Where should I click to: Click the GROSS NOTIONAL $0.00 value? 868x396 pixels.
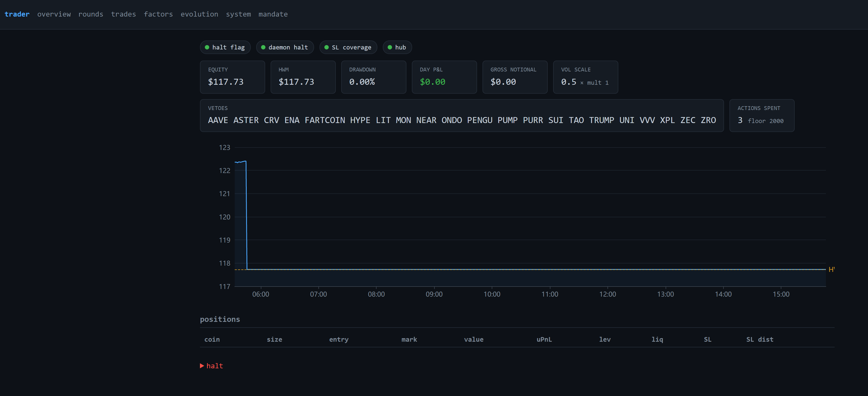(503, 82)
